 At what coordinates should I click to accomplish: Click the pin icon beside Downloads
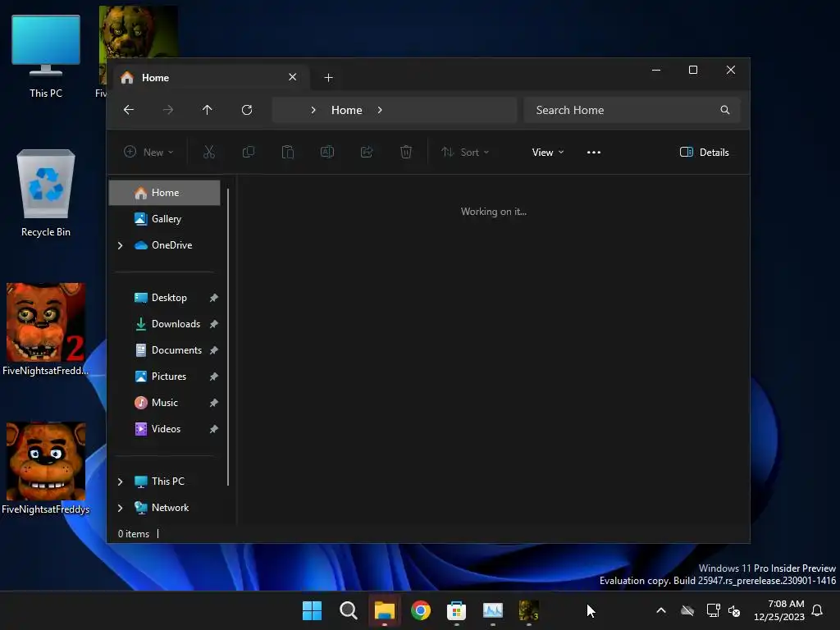point(214,324)
